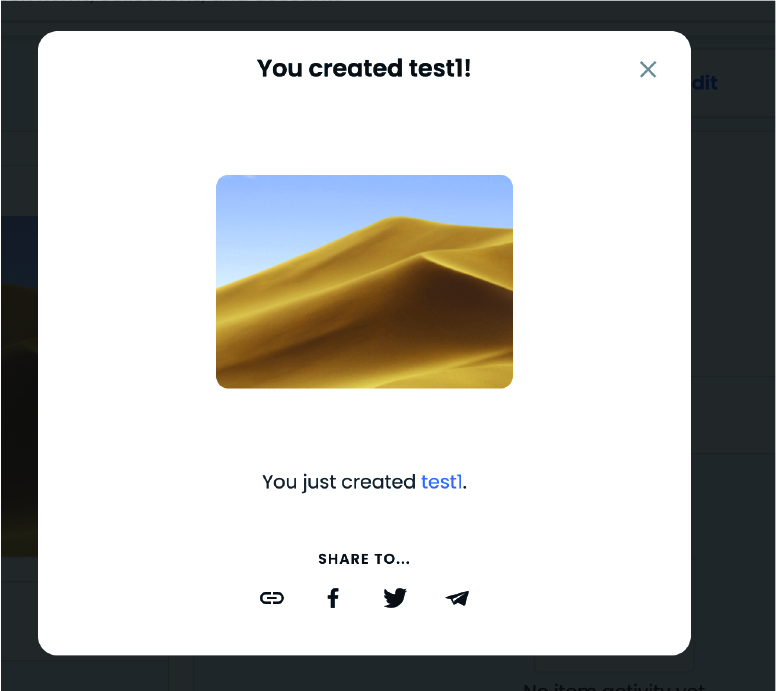
Task: Click the 'You created test1!' heading
Action: point(364,68)
